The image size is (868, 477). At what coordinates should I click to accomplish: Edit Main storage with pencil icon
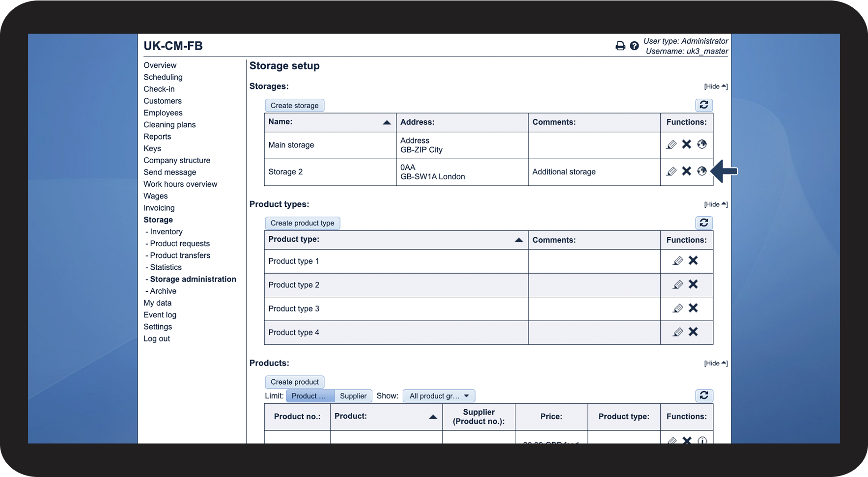672,144
